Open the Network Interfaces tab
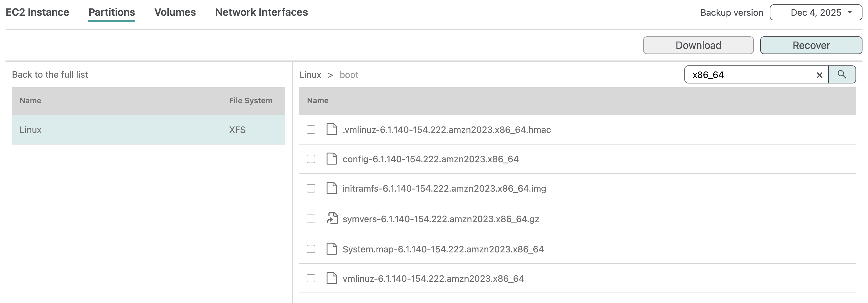Image resolution: width=868 pixels, height=303 pixels. [261, 12]
